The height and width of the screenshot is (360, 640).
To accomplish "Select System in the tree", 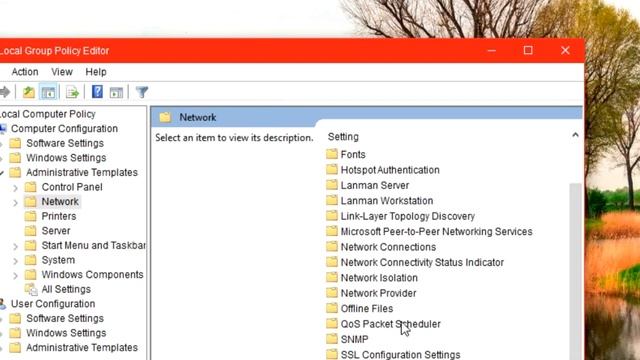I will pyautogui.click(x=58, y=260).
